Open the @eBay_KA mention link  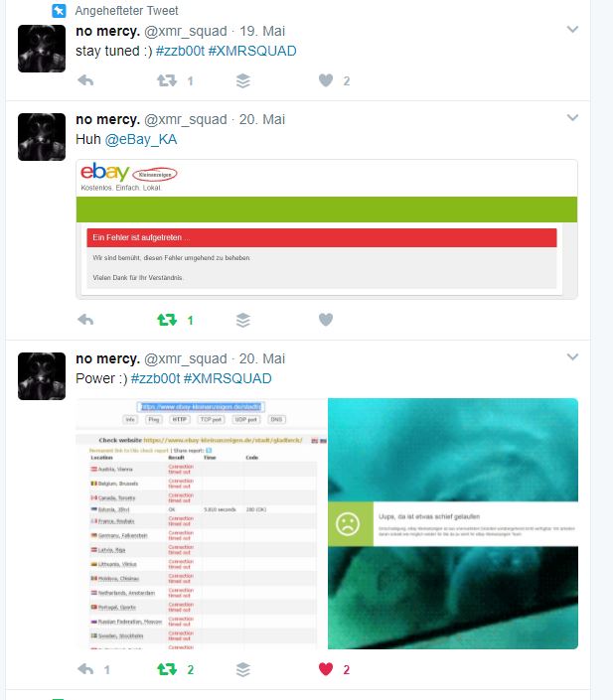coord(141,139)
